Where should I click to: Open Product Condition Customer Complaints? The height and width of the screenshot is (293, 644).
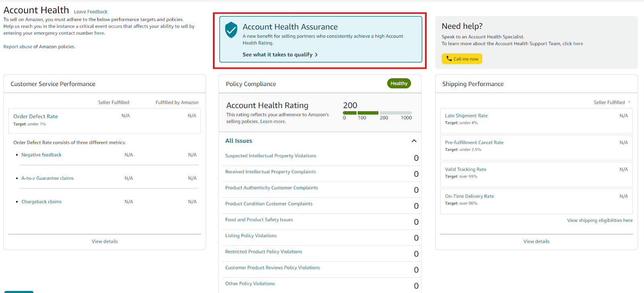[269, 204]
